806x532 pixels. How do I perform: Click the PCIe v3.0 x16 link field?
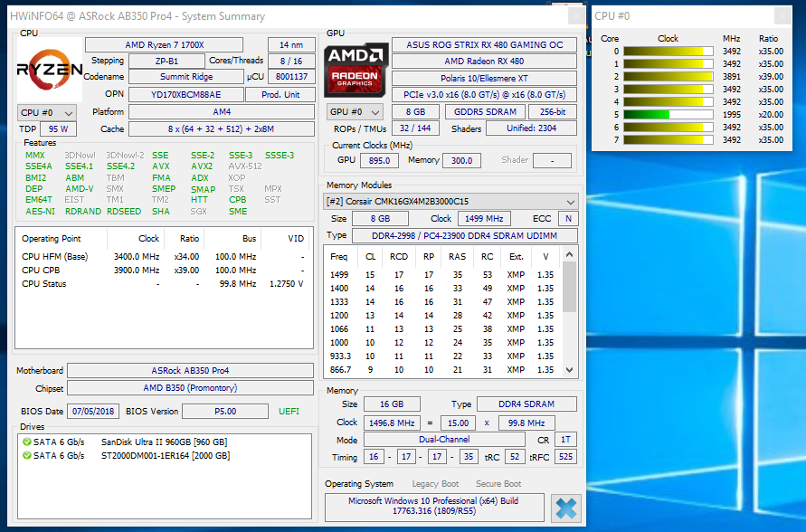484,95
